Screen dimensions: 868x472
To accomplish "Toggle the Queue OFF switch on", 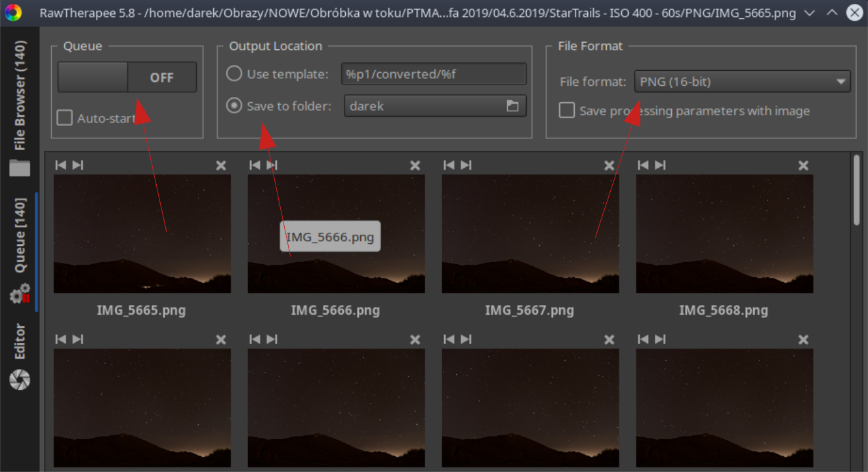I will (x=127, y=77).
